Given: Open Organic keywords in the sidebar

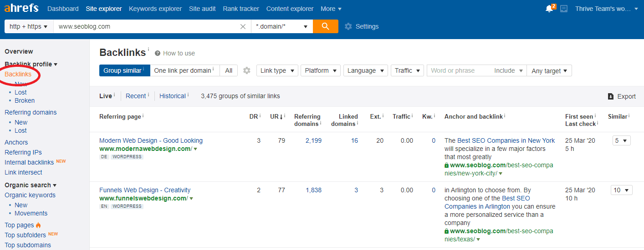Looking at the screenshot, I should [x=30, y=195].
